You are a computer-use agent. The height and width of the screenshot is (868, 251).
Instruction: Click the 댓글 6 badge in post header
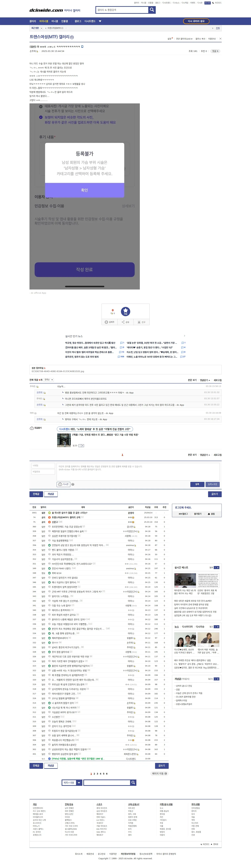[x=215, y=51]
